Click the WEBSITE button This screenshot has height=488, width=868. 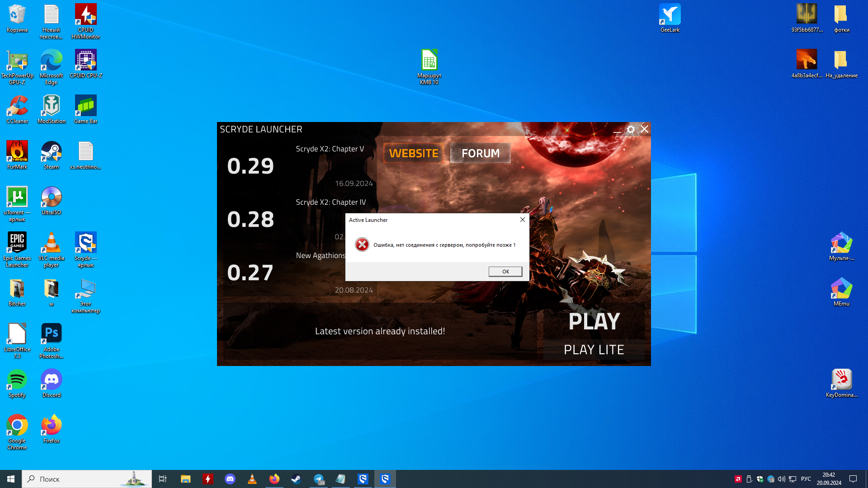413,153
